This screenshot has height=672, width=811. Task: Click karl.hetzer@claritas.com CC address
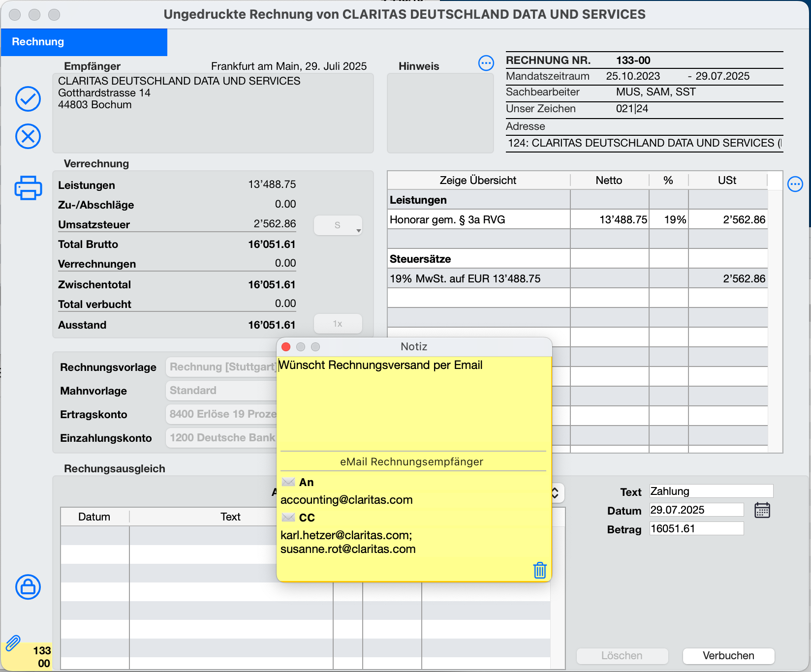346,535
